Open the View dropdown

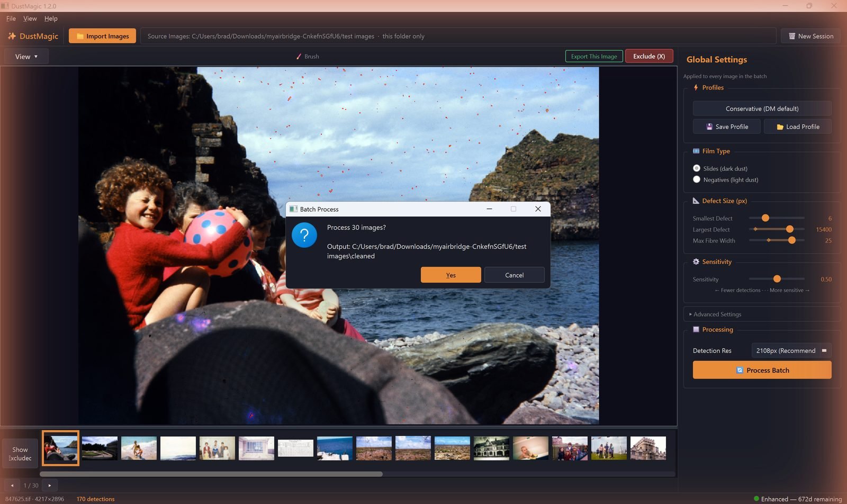(26, 57)
